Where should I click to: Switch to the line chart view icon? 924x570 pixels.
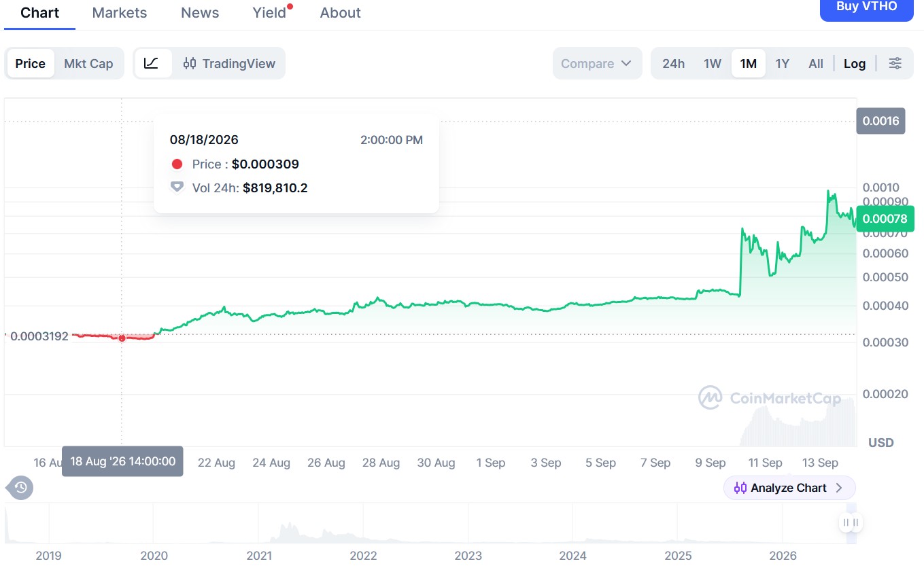(x=152, y=63)
